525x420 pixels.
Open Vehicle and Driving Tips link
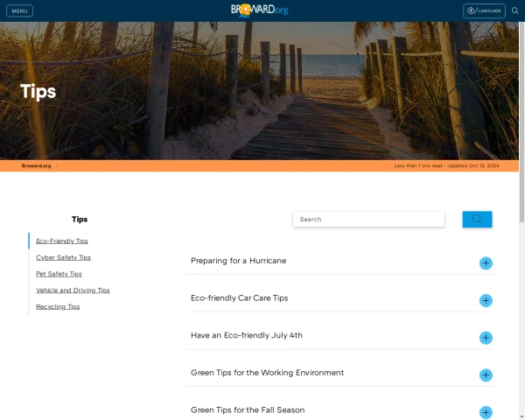pyautogui.click(x=73, y=290)
